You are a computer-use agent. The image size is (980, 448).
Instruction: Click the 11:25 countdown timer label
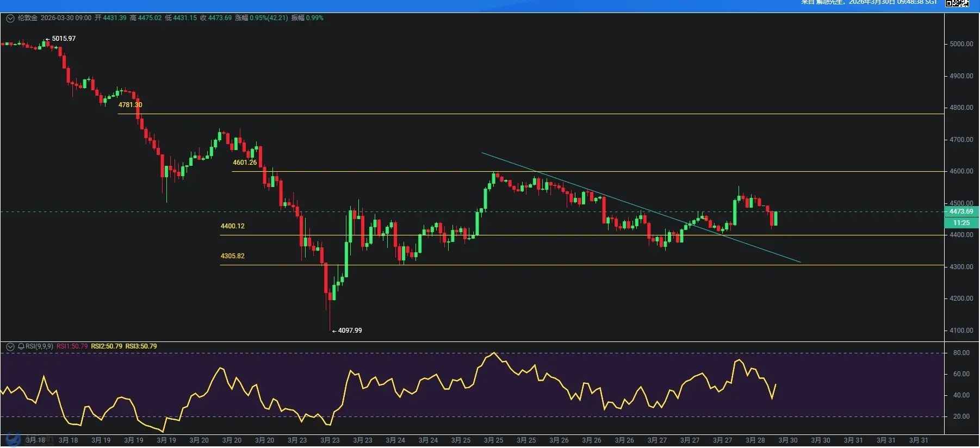pos(962,223)
